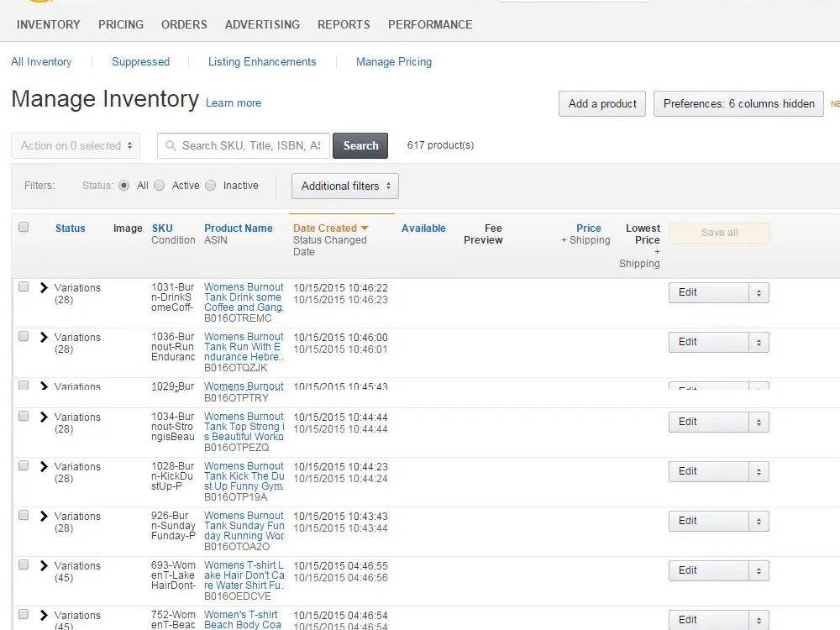The height and width of the screenshot is (630, 840).
Task: Click Edit button for B016OTOA2O row
Action: click(x=709, y=522)
